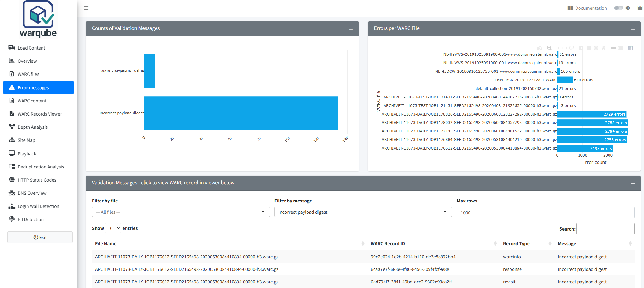Click the chart Zoom out icon
The width and height of the screenshot is (644, 288).
click(x=589, y=48)
